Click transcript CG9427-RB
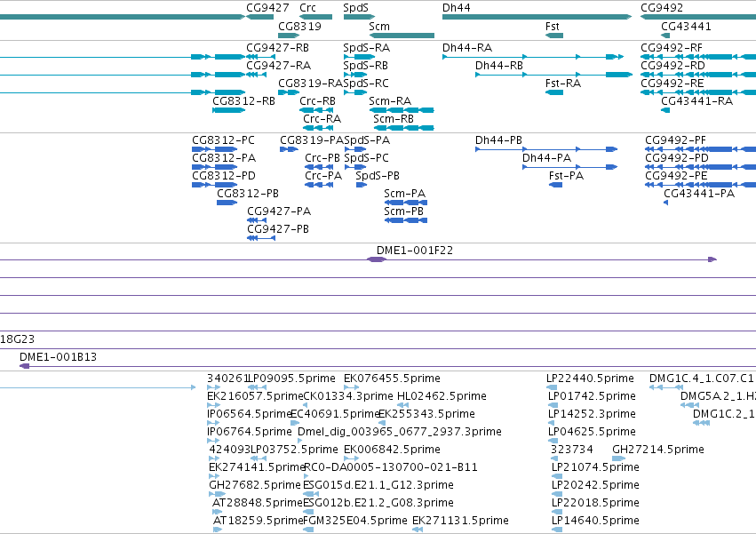The width and height of the screenshot is (756, 534). pos(260,57)
